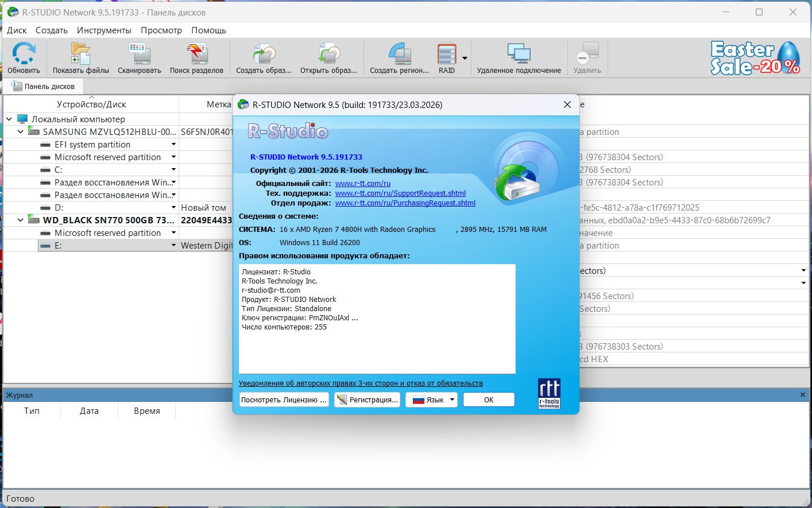Collapse the WD_BLACK SN770 disk node

pos(21,220)
